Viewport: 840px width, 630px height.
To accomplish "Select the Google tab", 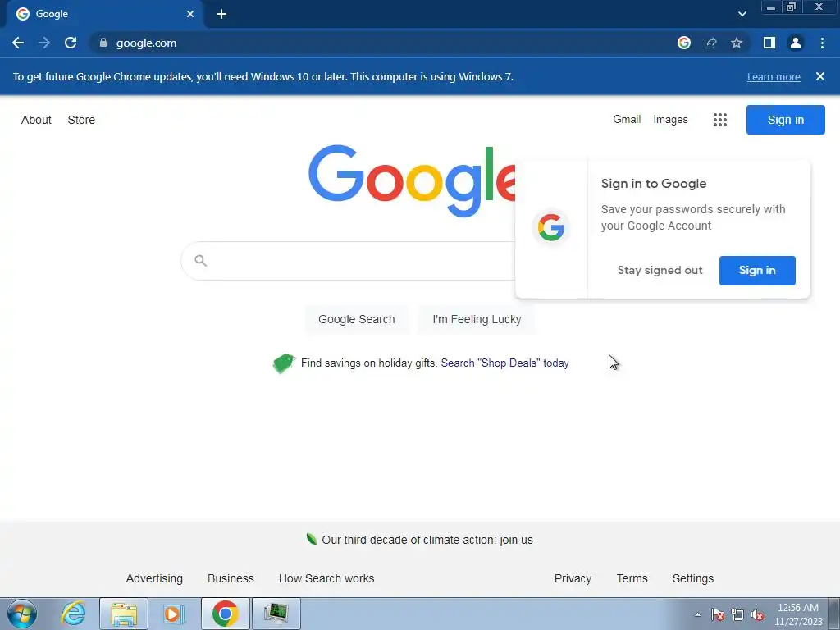I will (105, 14).
